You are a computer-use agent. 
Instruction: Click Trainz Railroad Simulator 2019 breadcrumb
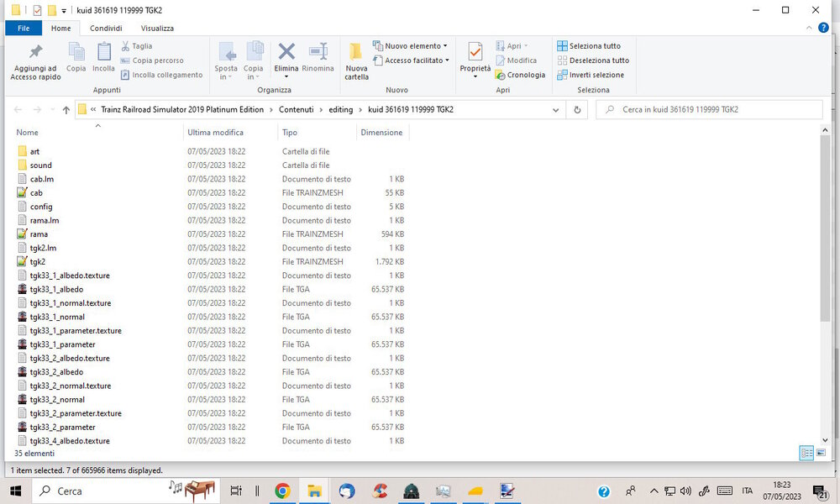pyautogui.click(x=182, y=110)
